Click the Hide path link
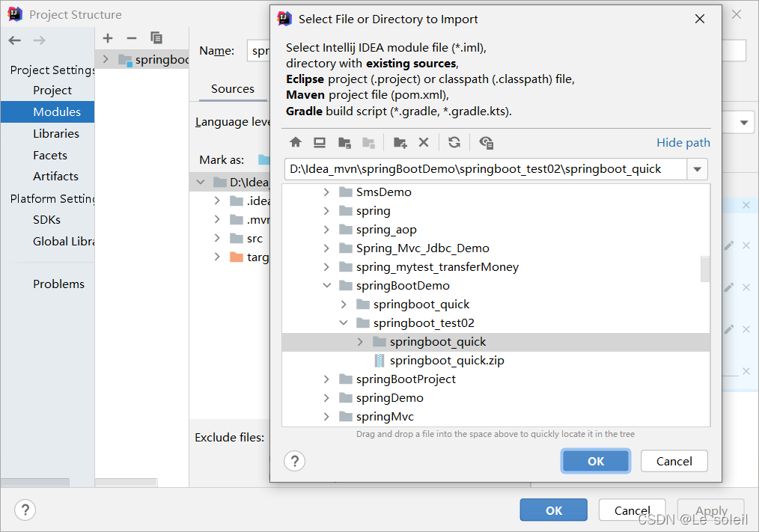Screen dimensions: 759x532 click(683, 142)
